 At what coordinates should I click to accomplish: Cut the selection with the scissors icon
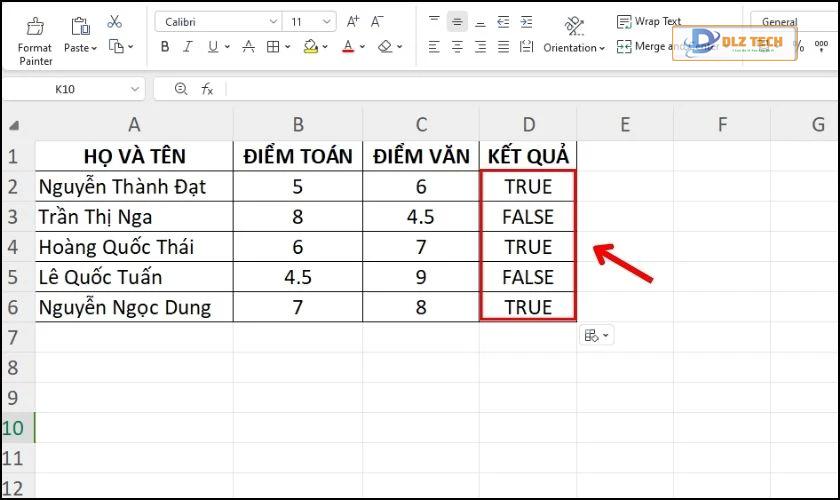coord(114,22)
